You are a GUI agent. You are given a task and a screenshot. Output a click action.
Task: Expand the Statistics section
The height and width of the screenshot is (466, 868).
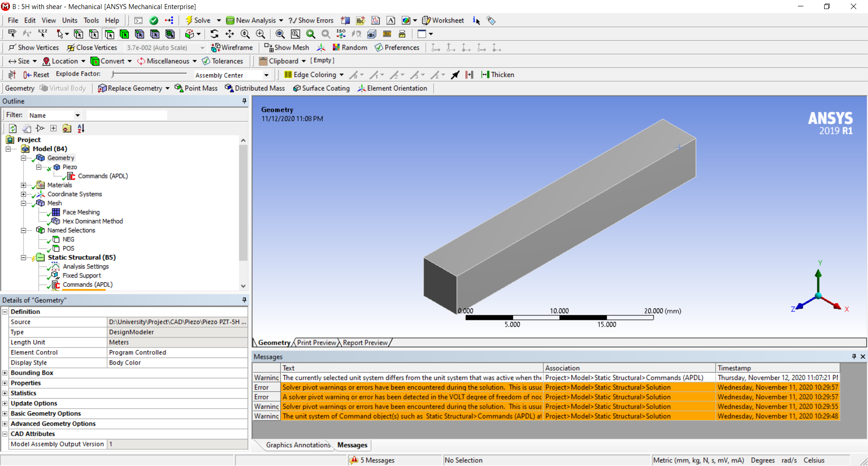click(5, 393)
